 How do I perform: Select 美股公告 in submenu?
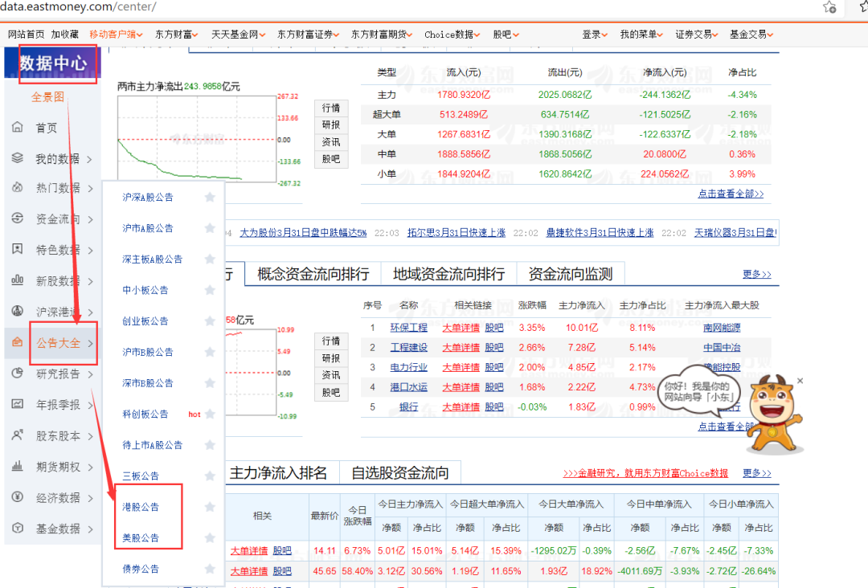tap(141, 537)
